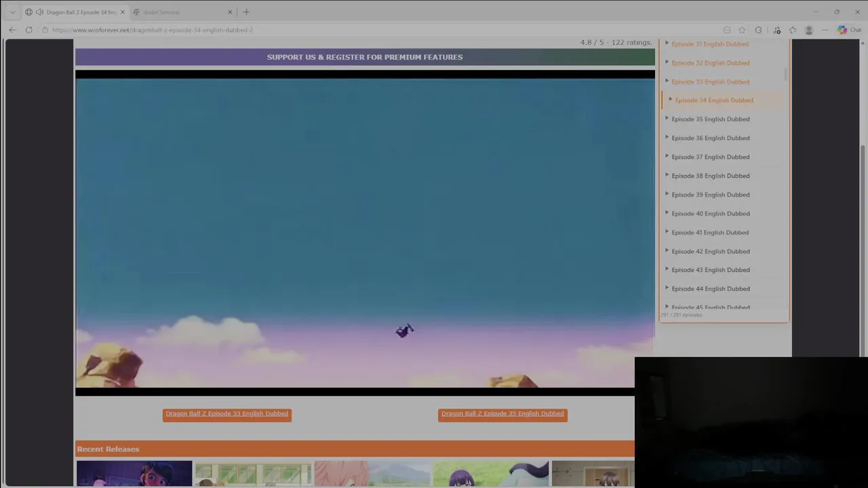Open Episode 40 English Dubbed
Screen dimensions: 868x488
[710, 214]
